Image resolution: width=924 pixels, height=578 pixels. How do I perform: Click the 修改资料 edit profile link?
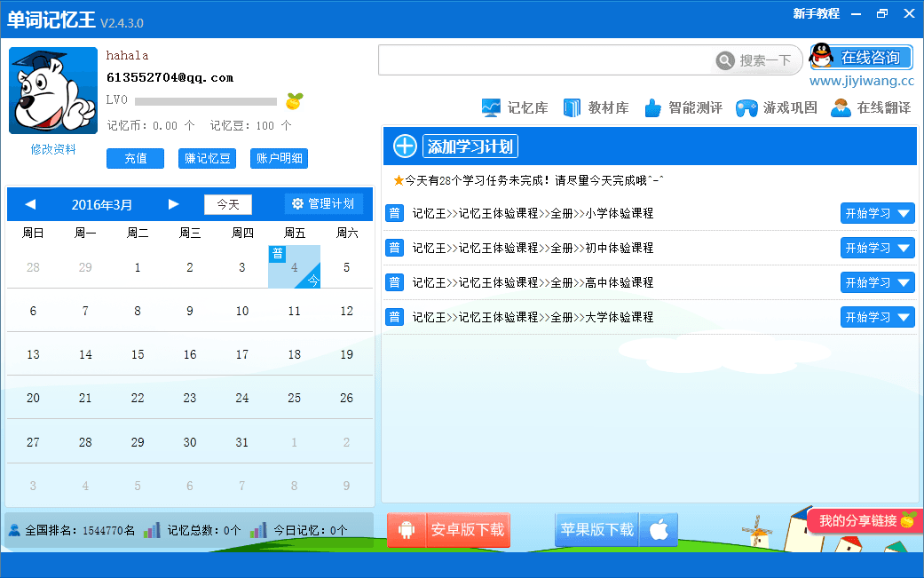coord(53,149)
